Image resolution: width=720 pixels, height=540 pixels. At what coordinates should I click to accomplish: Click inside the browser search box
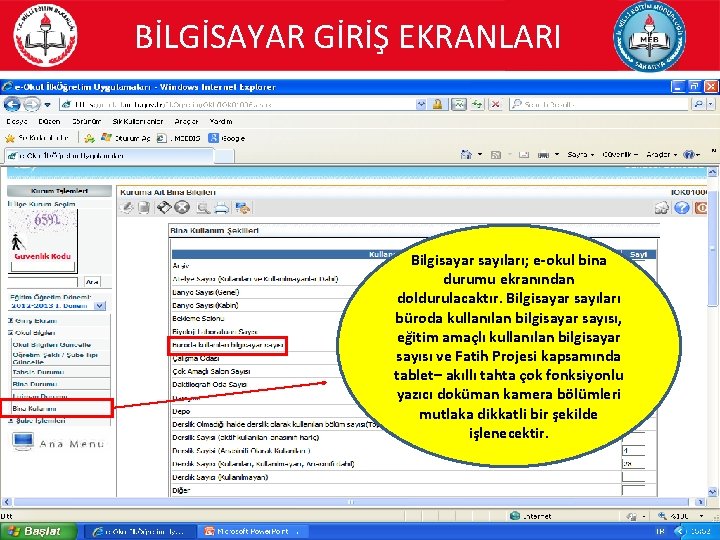click(x=599, y=105)
